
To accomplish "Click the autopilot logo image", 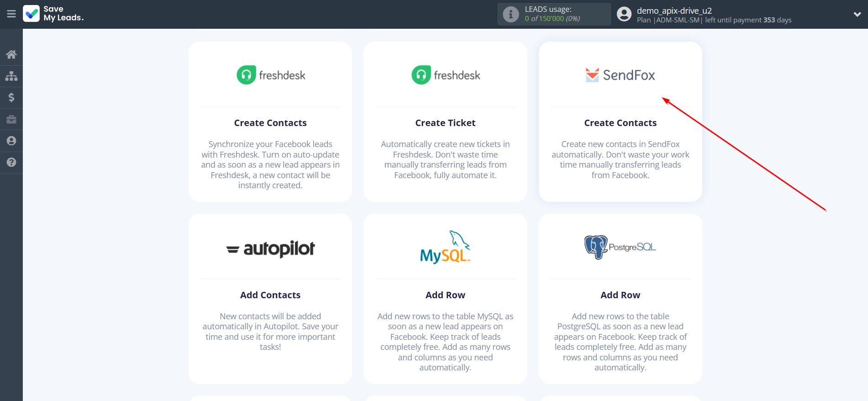I will 270,249.
